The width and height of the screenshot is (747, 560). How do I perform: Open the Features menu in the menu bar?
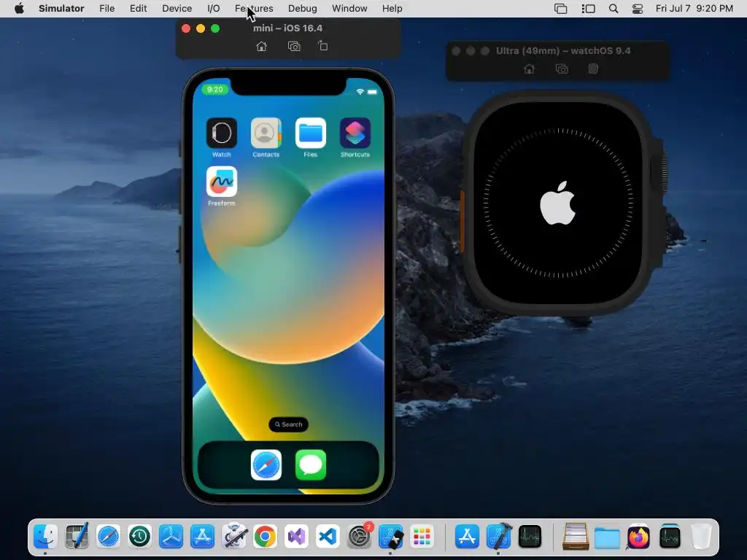[x=254, y=9]
